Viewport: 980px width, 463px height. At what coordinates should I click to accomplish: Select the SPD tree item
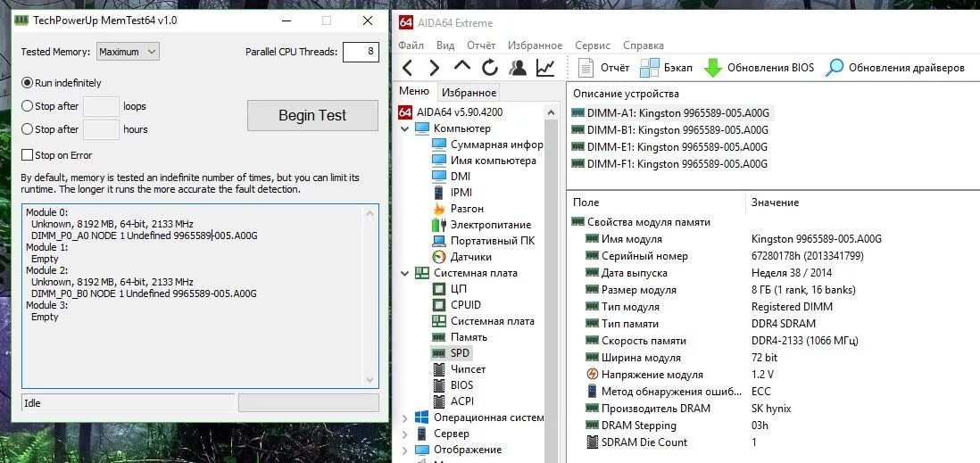451,353
